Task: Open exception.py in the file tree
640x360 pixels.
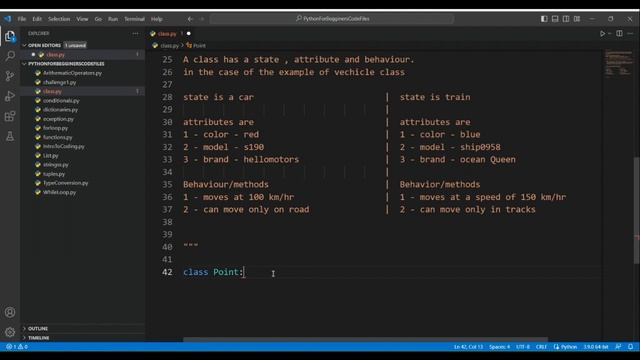Action: click(58, 119)
